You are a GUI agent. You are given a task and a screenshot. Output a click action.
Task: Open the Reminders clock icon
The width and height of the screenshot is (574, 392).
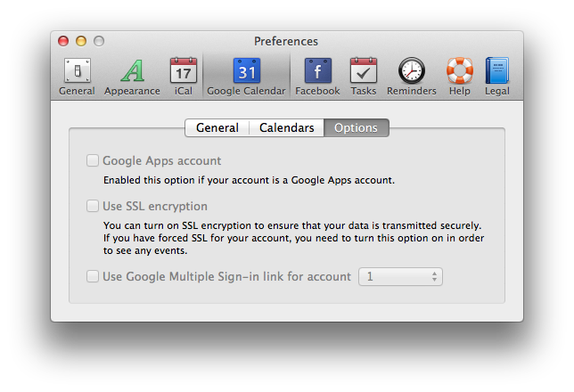coord(411,71)
